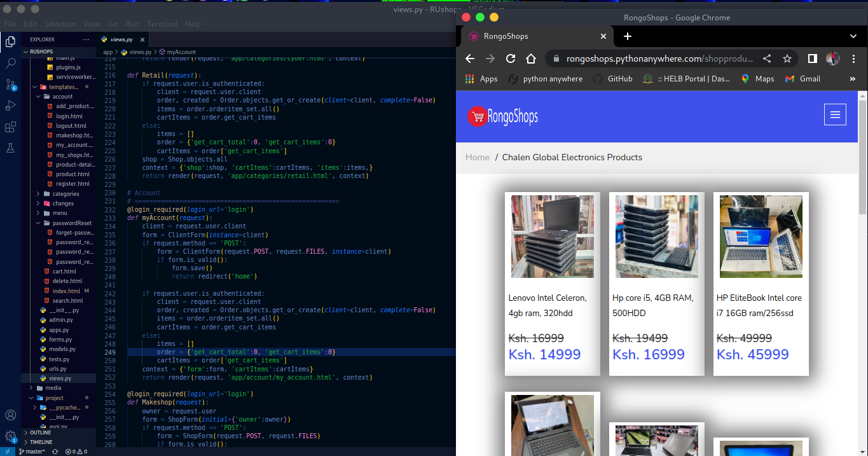This screenshot has height=456, width=868.
Task: Open the Extensions view icon
Action: [11, 127]
